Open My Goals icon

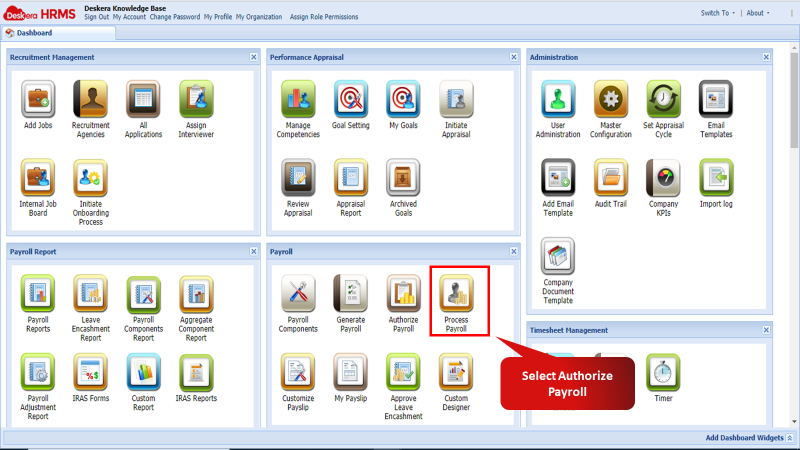(x=403, y=99)
